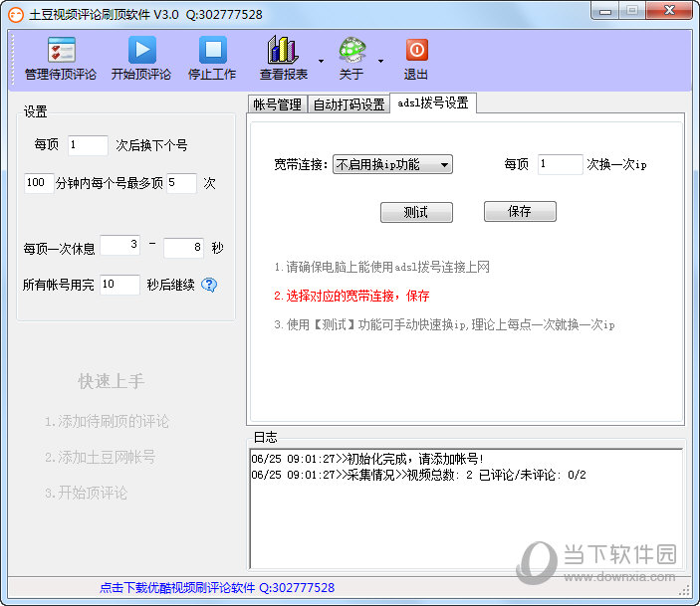Click the orange app icon in title bar
This screenshot has height=606, width=700.
(16, 15)
